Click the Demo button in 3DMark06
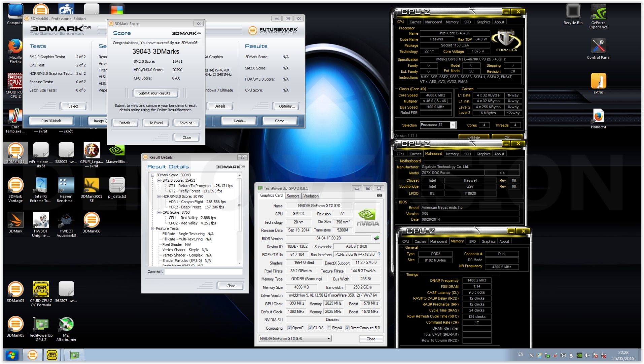644x364 pixels. 239,121
